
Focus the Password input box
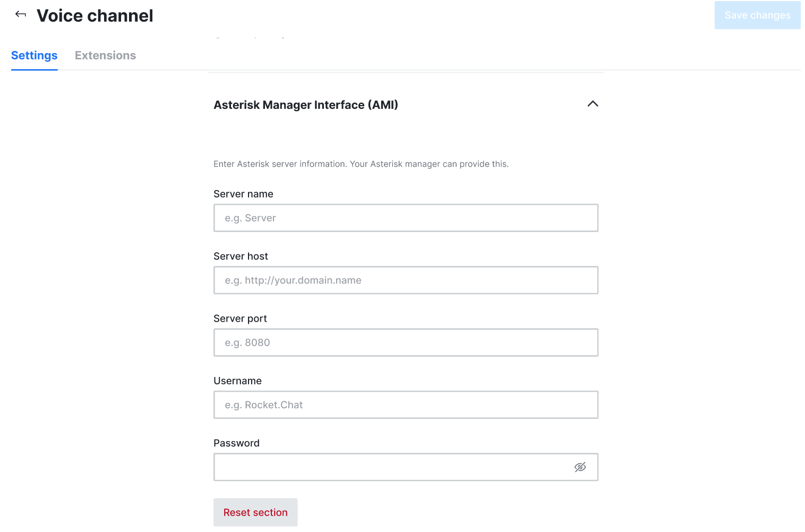[x=390, y=467]
